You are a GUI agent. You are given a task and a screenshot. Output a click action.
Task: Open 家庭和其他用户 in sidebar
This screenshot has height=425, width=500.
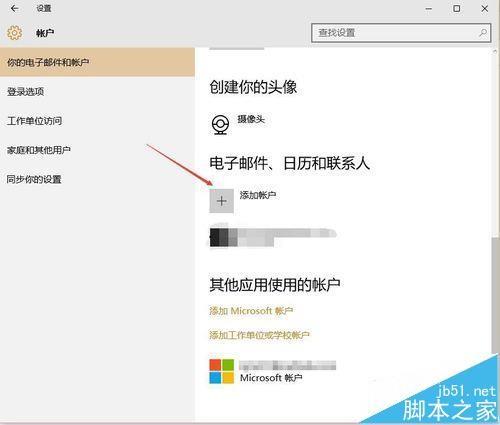click(97, 150)
